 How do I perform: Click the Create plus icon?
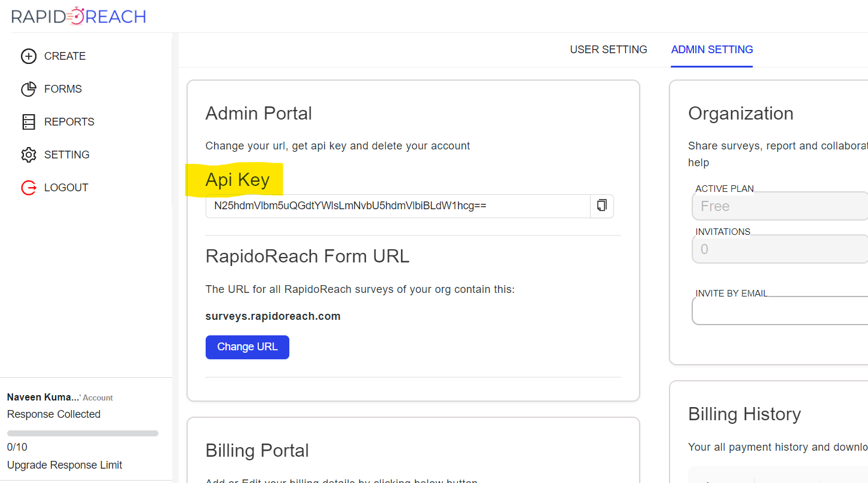click(29, 56)
